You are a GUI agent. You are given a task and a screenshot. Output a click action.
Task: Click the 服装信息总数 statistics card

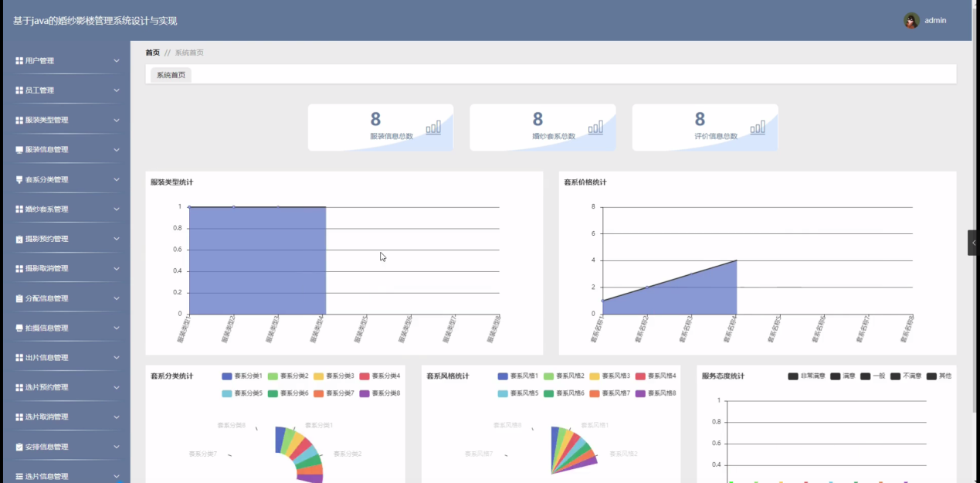[x=381, y=128]
